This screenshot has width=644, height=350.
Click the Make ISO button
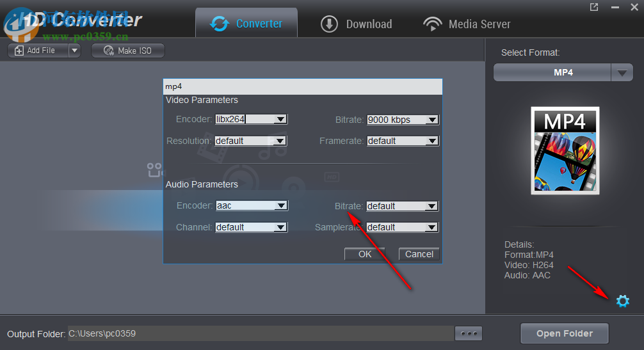click(128, 51)
